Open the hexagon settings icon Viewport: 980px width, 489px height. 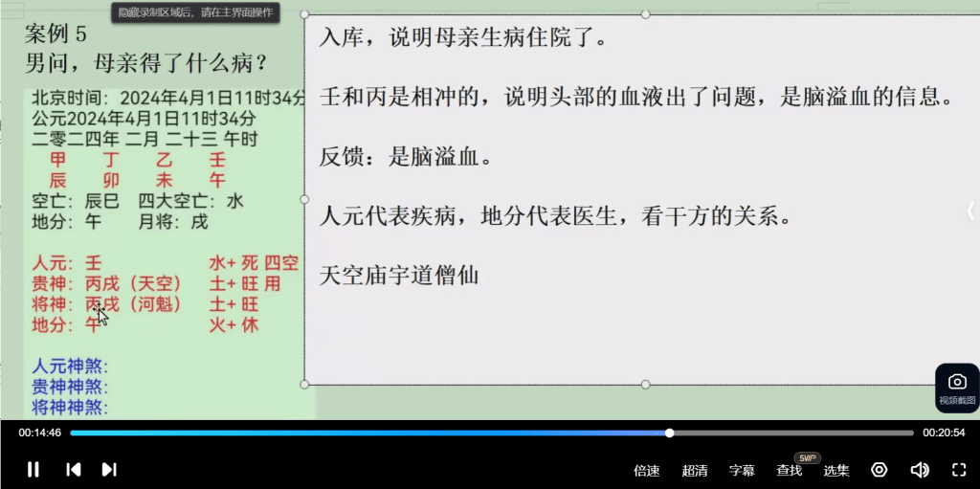click(x=879, y=470)
